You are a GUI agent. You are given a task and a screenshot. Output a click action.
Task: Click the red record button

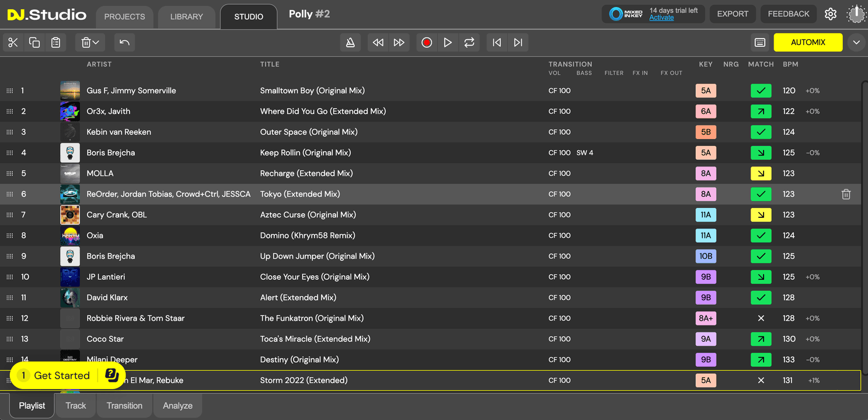[x=427, y=43]
